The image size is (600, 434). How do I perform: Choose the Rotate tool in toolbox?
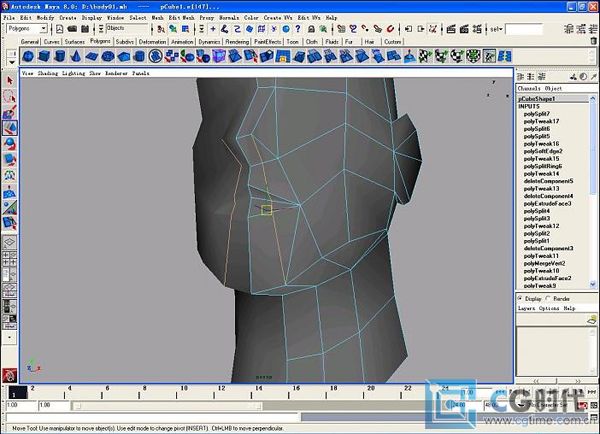pyautogui.click(x=10, y=144)
